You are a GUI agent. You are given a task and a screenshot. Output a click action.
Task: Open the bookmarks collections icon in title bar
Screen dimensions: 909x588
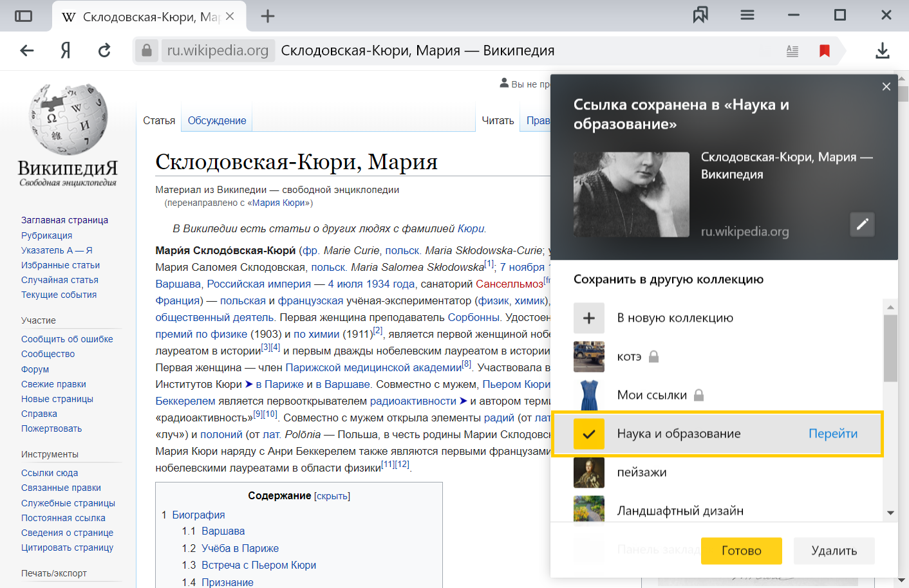pyautogui.click(x=700, y=15)
